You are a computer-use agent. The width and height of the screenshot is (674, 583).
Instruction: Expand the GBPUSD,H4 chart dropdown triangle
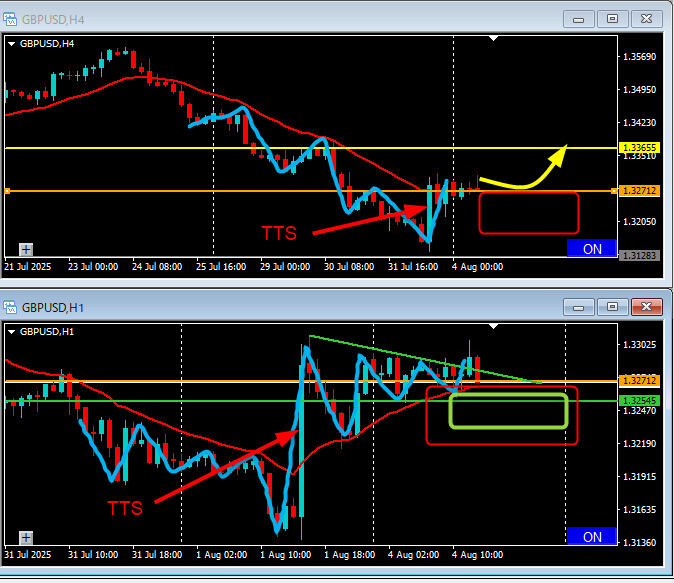(12, 44)
